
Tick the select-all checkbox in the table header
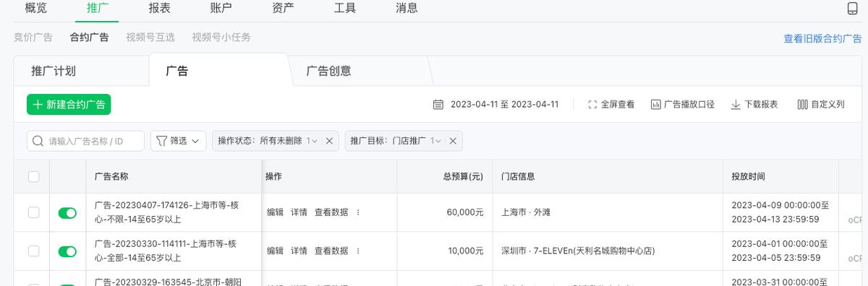33,176
